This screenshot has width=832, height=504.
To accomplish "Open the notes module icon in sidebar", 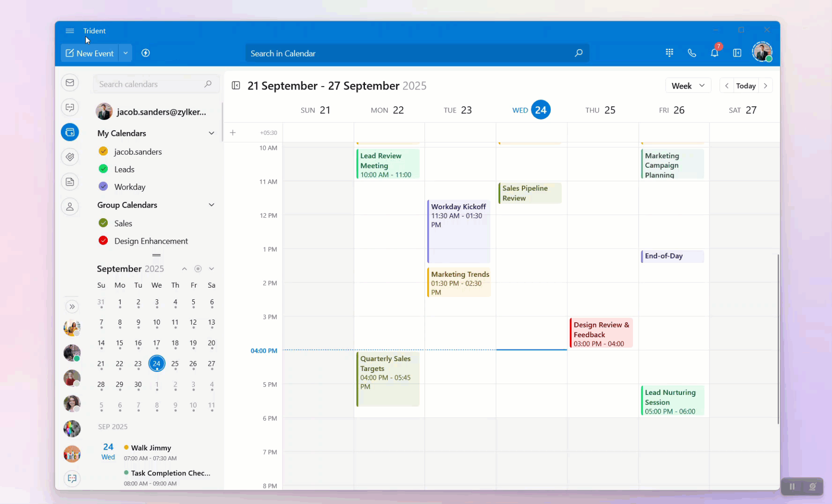I will point(70,182).
